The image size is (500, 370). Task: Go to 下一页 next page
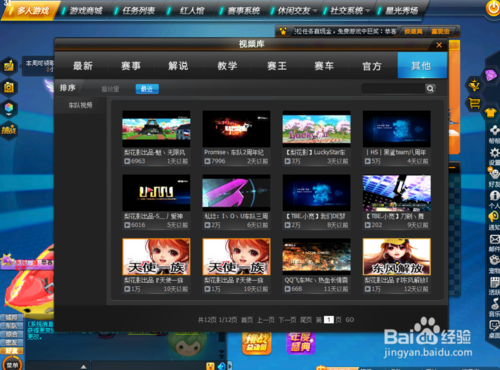pos(287,320)
